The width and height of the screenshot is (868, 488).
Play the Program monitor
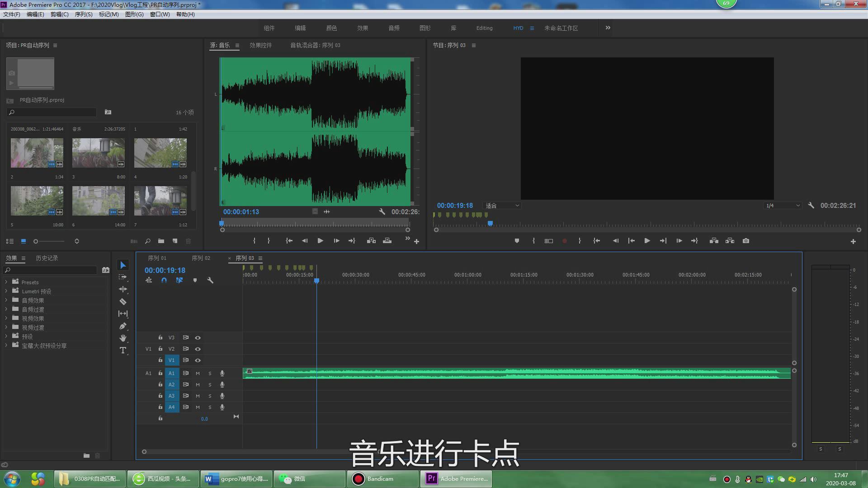tap(647, 241)
